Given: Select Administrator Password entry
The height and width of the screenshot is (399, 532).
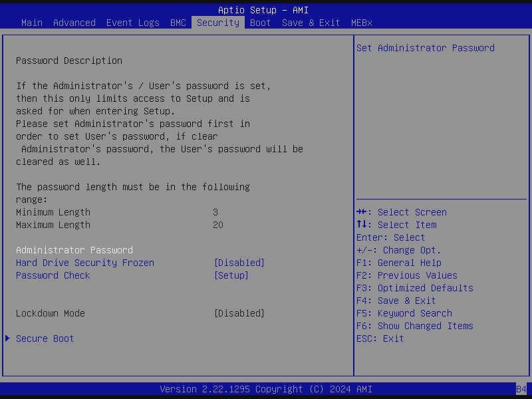Looking at the screenshot, I should coord(74,250).
